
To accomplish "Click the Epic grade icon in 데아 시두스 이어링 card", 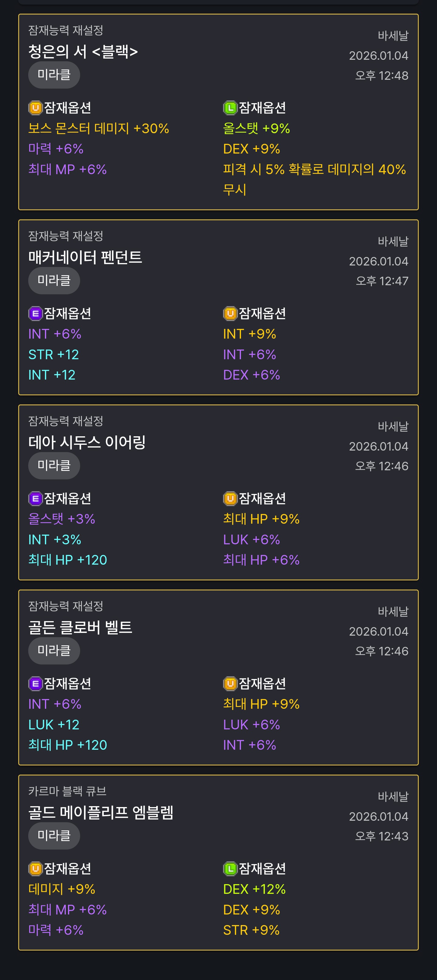I will [x=36, y=498].
